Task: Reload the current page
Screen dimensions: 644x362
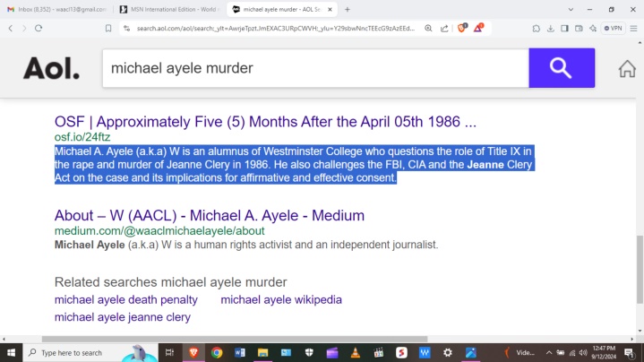Action: [x=39, y=29]
